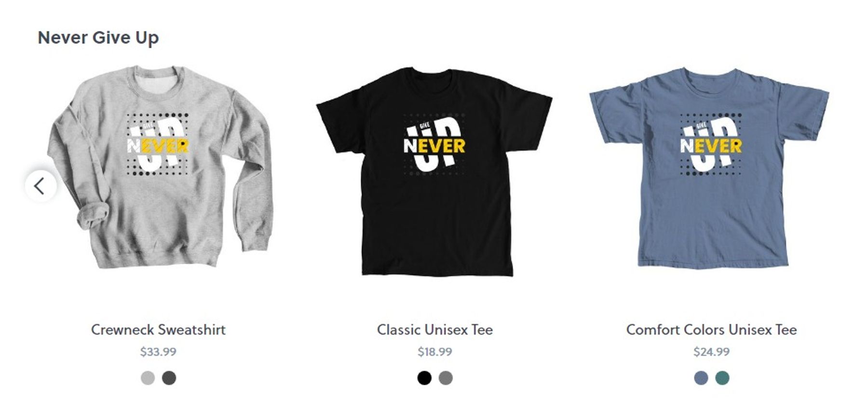The width and height of the screenshot is (868, 416).
Task: Open Comfort Colors Unisex Tee product link
Action: pos(711,330)
